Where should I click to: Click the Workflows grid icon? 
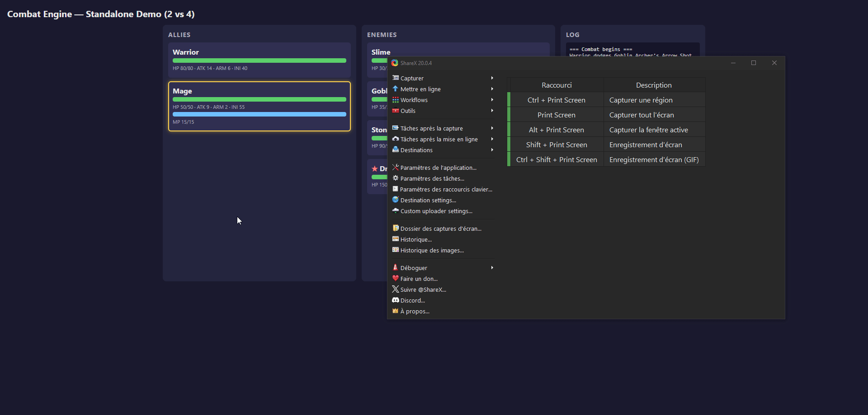point(396,100)
